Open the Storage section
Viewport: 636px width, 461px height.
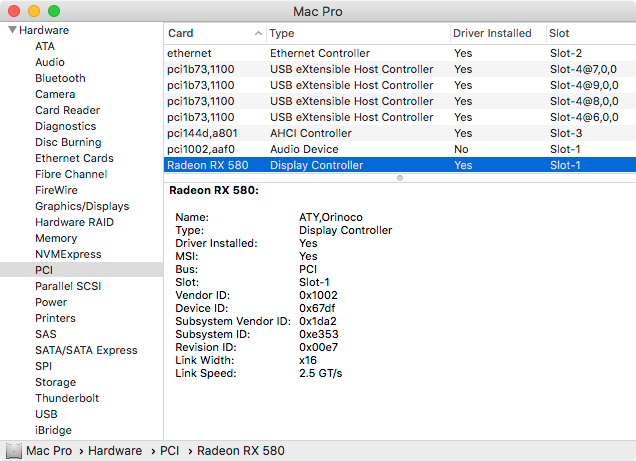[x=56, y=382]
